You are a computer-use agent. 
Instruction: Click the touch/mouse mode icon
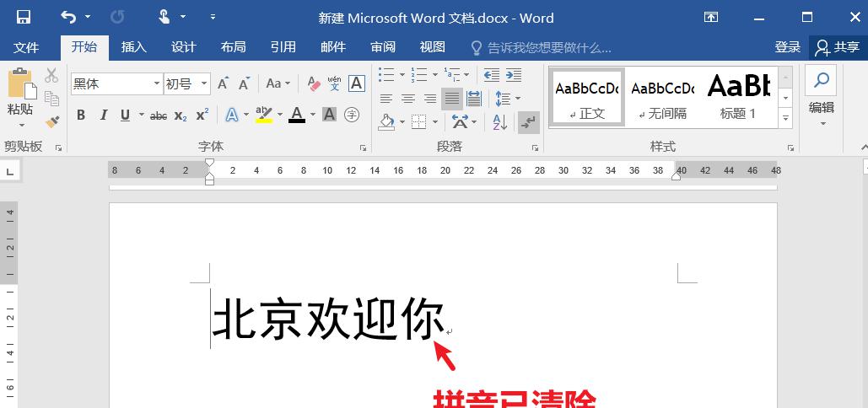pos(164,18)
